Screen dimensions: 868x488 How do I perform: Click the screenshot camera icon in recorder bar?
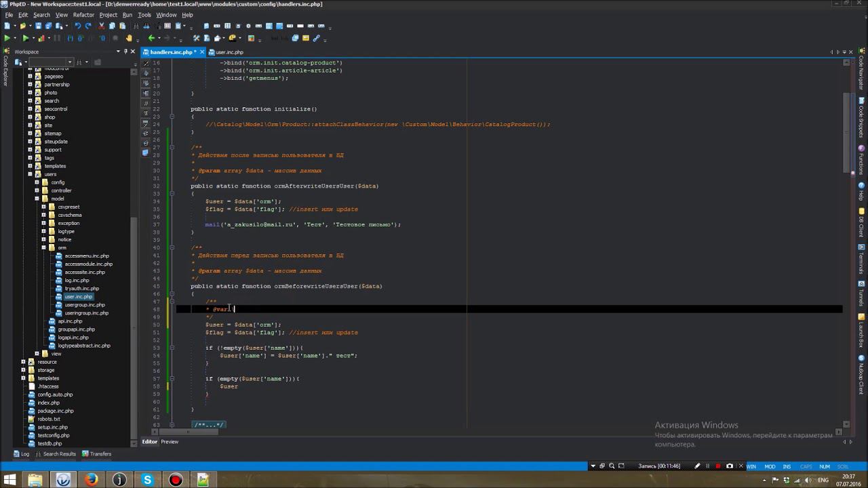pyautogui.click(x=730, y=466)
